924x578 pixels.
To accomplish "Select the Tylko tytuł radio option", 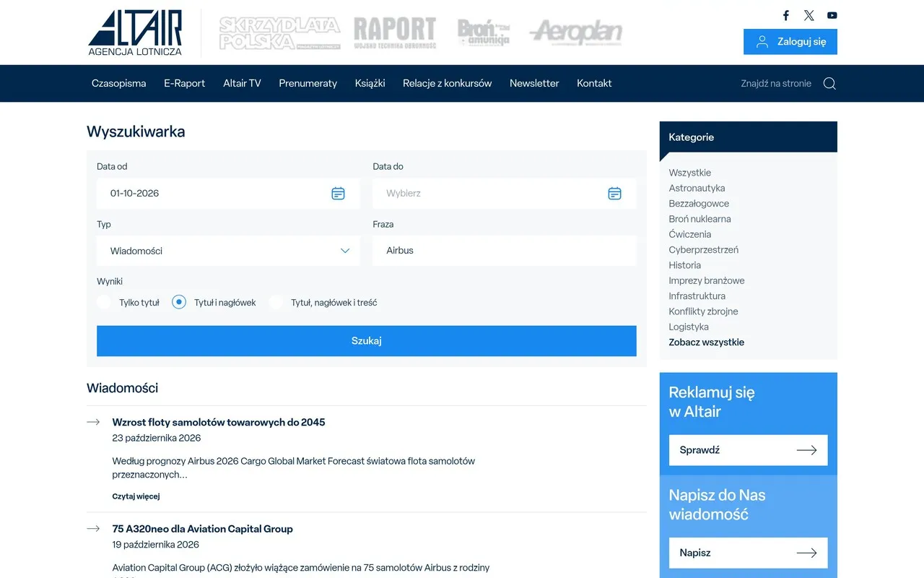I will [x=104, y=303].
